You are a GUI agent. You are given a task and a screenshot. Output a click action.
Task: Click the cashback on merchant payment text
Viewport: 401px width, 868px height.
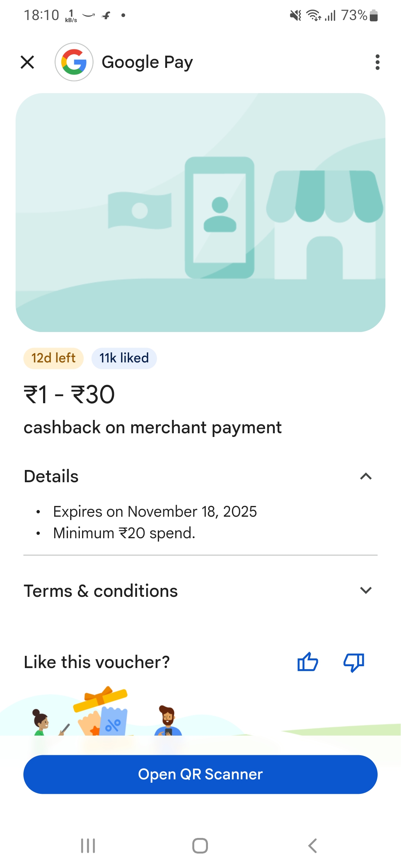tap(153, 427)
